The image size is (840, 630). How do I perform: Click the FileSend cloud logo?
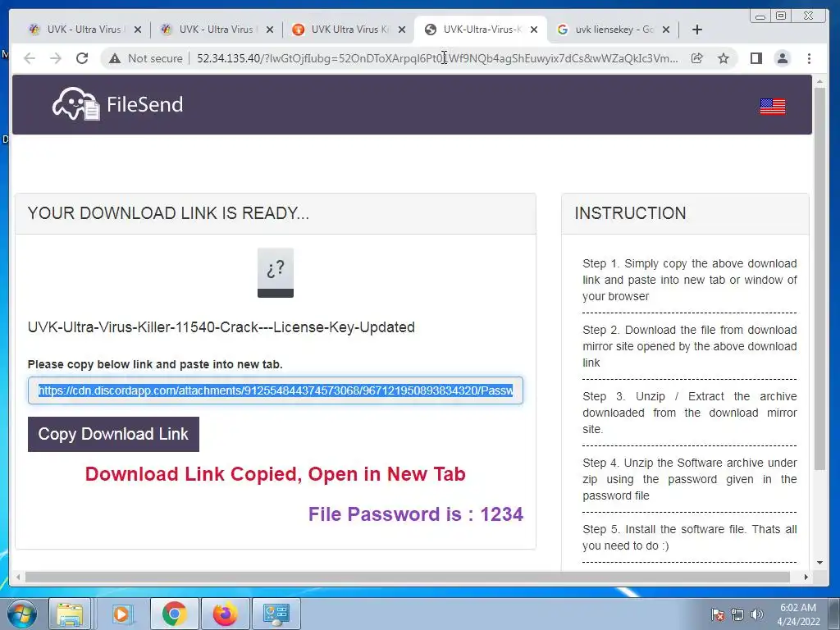(x=75, y=104)
